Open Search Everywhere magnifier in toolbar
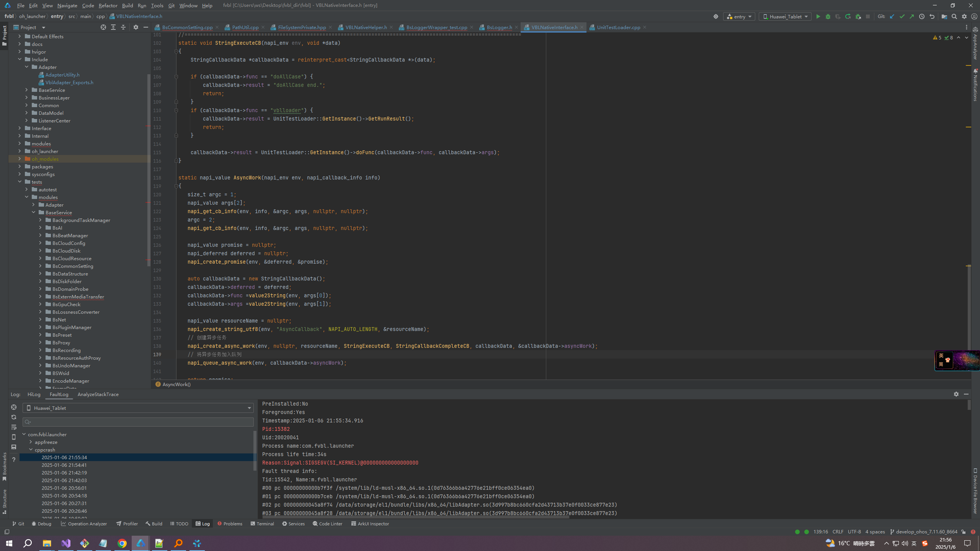Screen dimensions: 980x551 (x=954, y=16)
